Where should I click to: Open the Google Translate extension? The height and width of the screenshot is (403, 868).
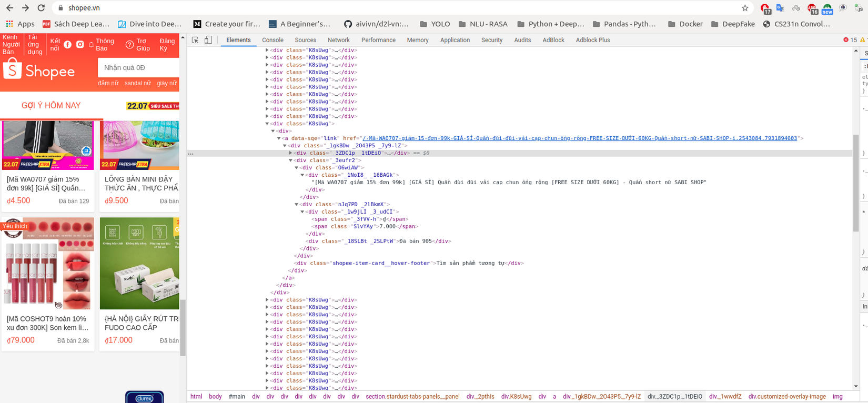point(780,8)
